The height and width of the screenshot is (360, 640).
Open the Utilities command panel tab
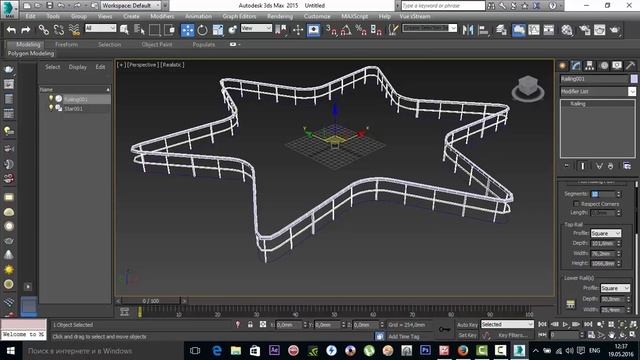630,66
